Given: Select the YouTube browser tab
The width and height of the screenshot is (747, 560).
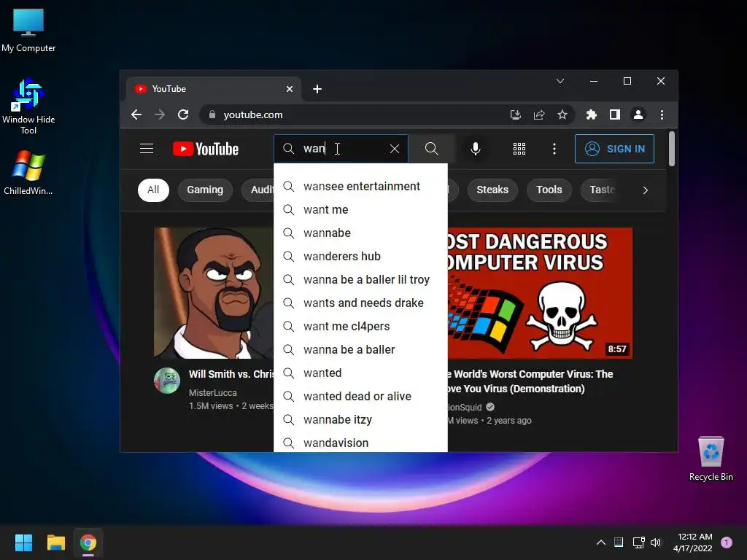Looking at the screenshot, I should [214, 89].
